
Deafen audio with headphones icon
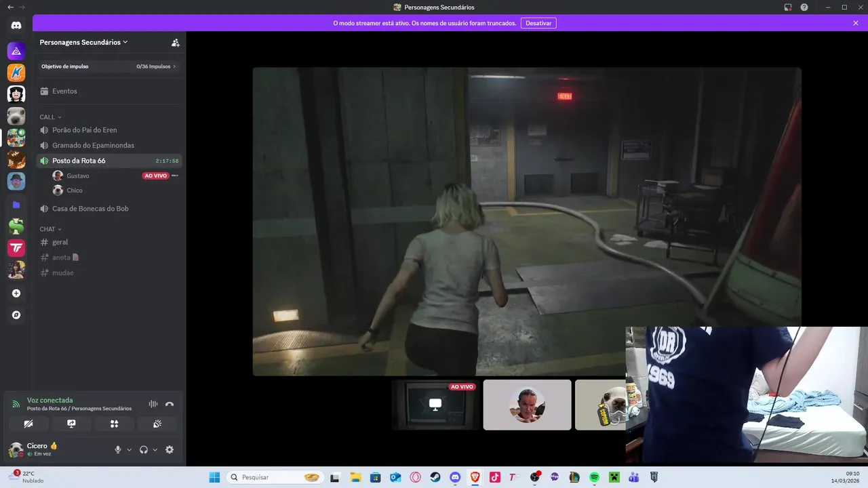click(x=144, y=449)
